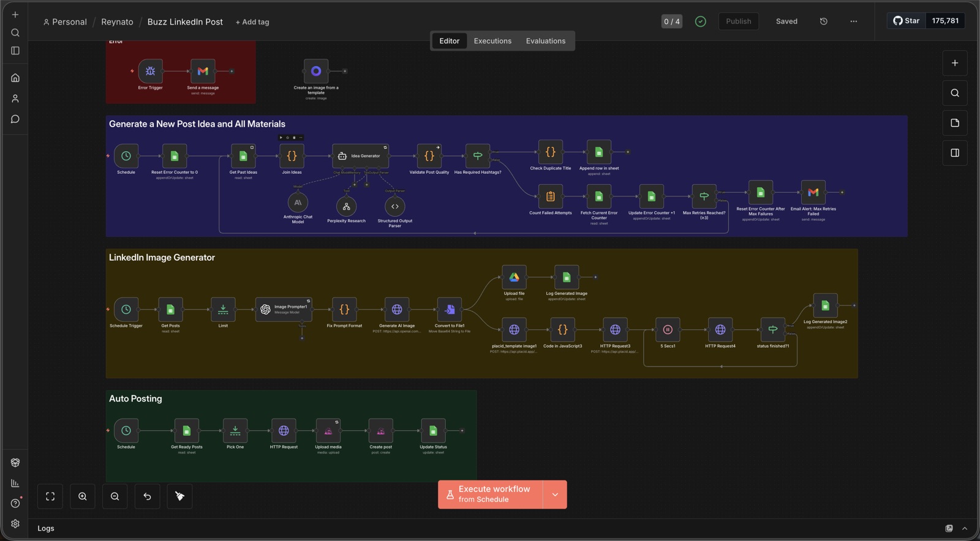Open the Update Error Counter +1 node
Viewport: 980px width, 541px height.
point(652,196)
